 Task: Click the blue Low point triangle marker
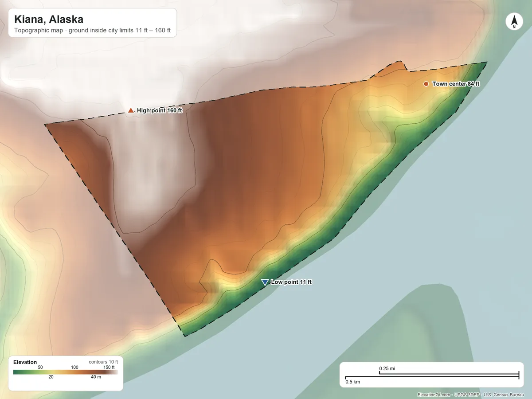[265, 282]
